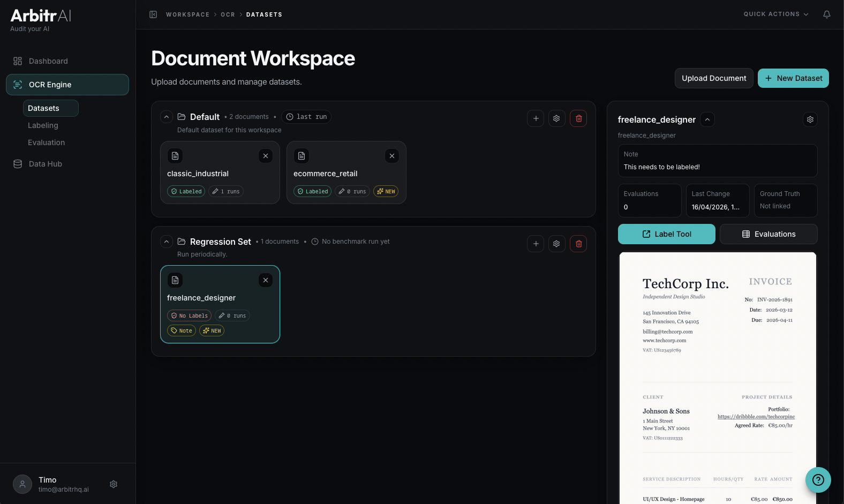The width and height of the screenshot is (844, 504).
Task: Collapse the Regression Set section
Action: [167, 242]
